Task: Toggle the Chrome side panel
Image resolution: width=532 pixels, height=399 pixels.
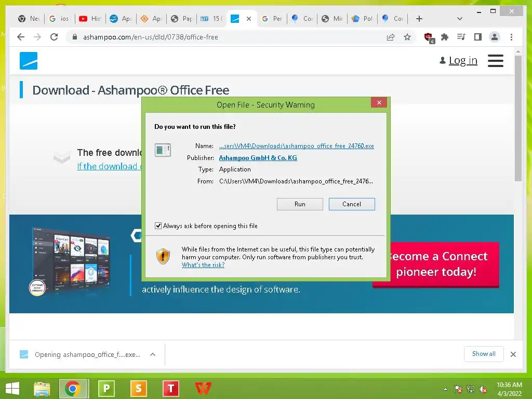Action: tap(478, 37)
